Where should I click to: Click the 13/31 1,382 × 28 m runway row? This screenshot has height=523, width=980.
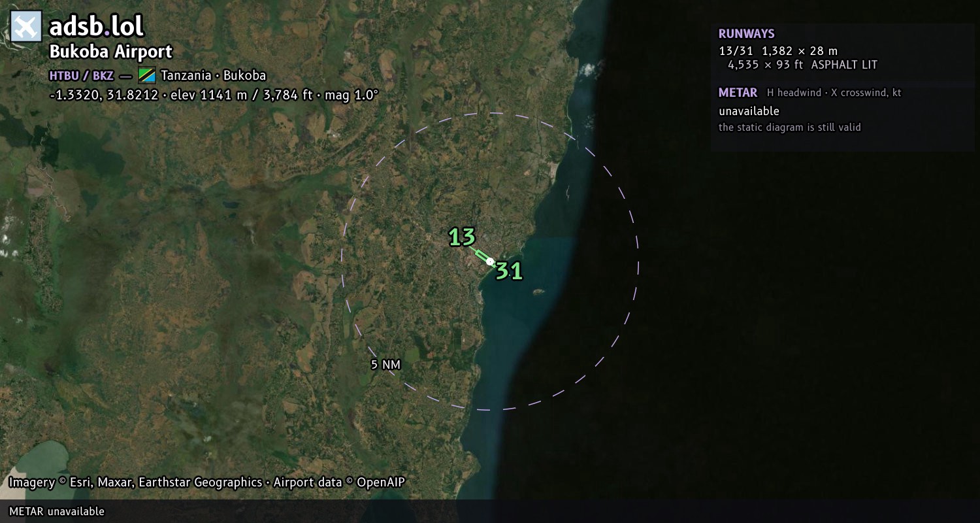[778, 51]
